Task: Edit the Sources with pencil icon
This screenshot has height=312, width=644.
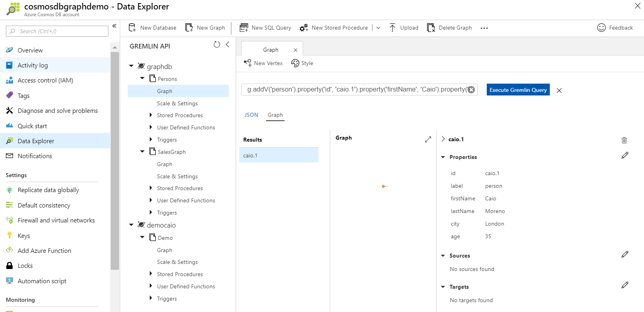Action: [625, 254]
